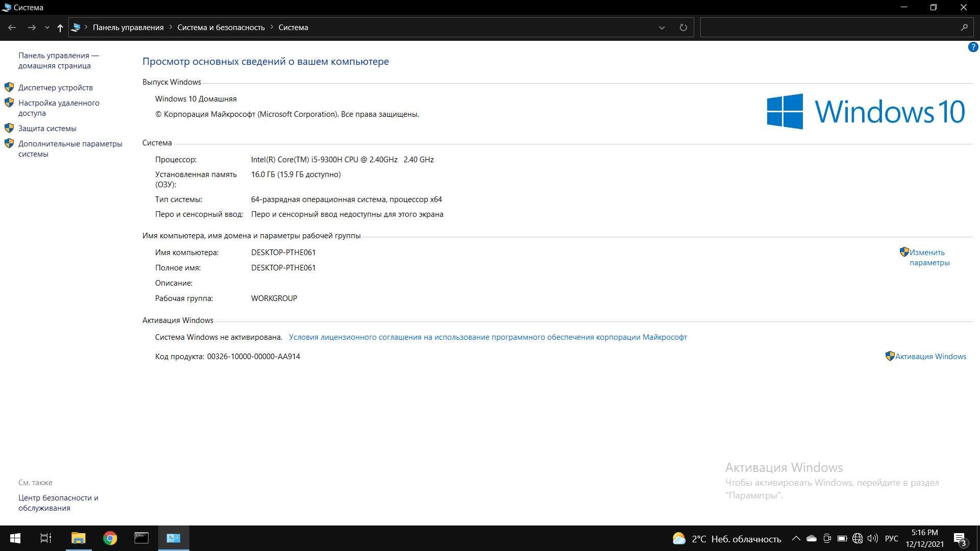This screenshot has width=980, height=551.
Task: Open Панель управления breadcrumb
Action: coord(128,28)
